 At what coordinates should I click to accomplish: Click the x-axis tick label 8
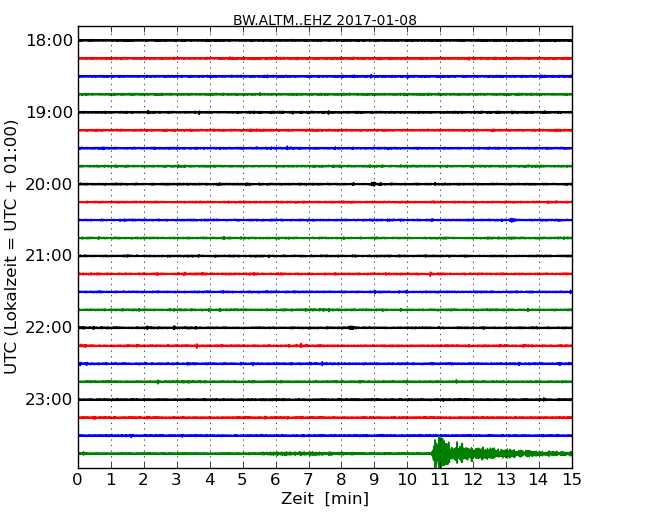342,480
